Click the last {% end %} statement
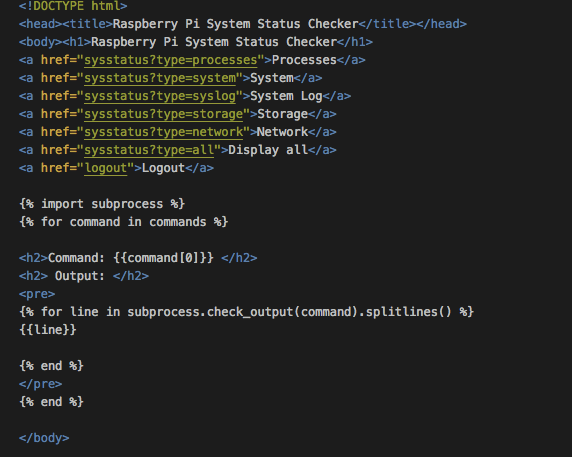The width and height of the screenshot is (572, 457). (51, 402)
